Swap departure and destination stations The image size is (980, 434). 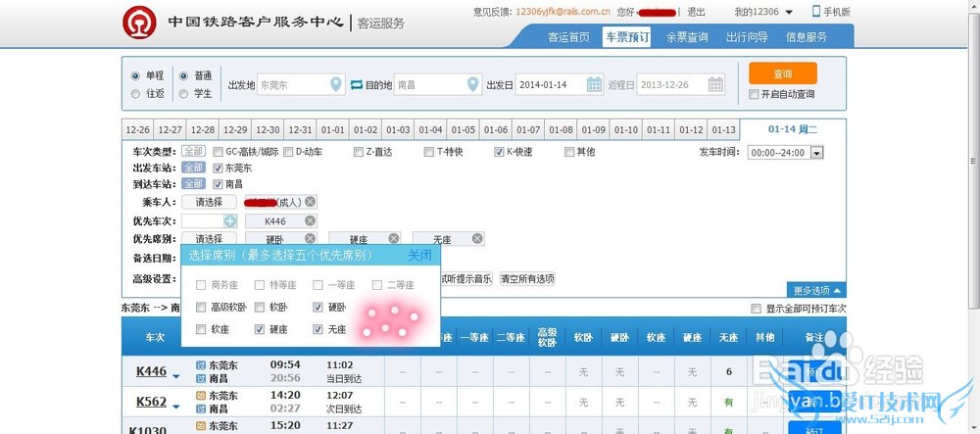click(357, 85)
